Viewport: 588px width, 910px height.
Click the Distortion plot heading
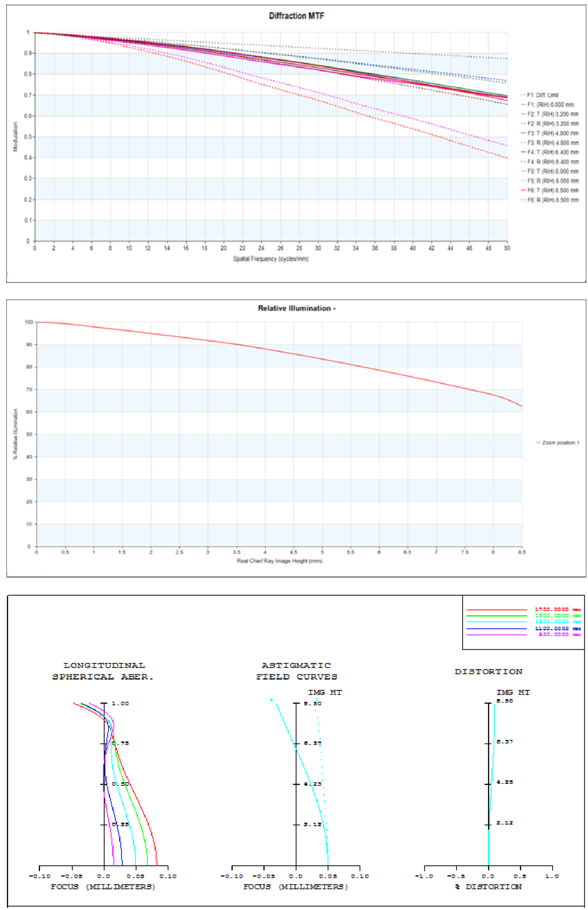click(x=488, y=672)
